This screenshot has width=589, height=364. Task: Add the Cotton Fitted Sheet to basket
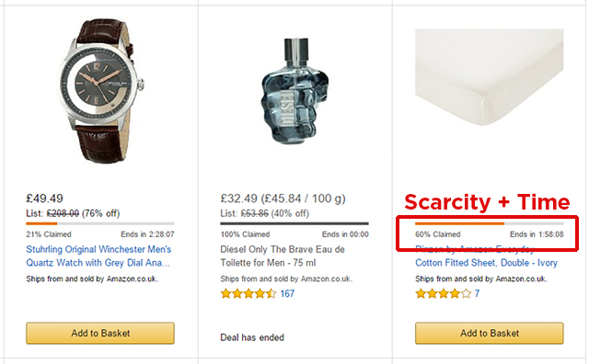(x=490, y=333)
